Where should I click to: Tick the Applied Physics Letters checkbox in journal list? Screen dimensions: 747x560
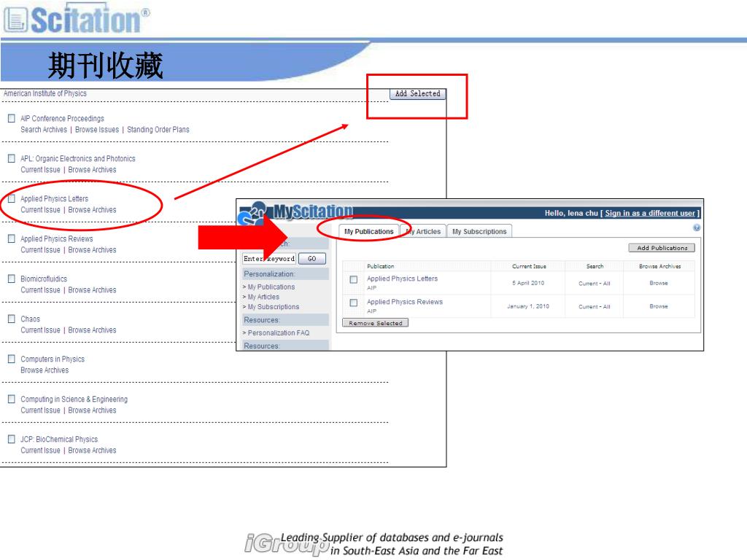coord(12,198)
